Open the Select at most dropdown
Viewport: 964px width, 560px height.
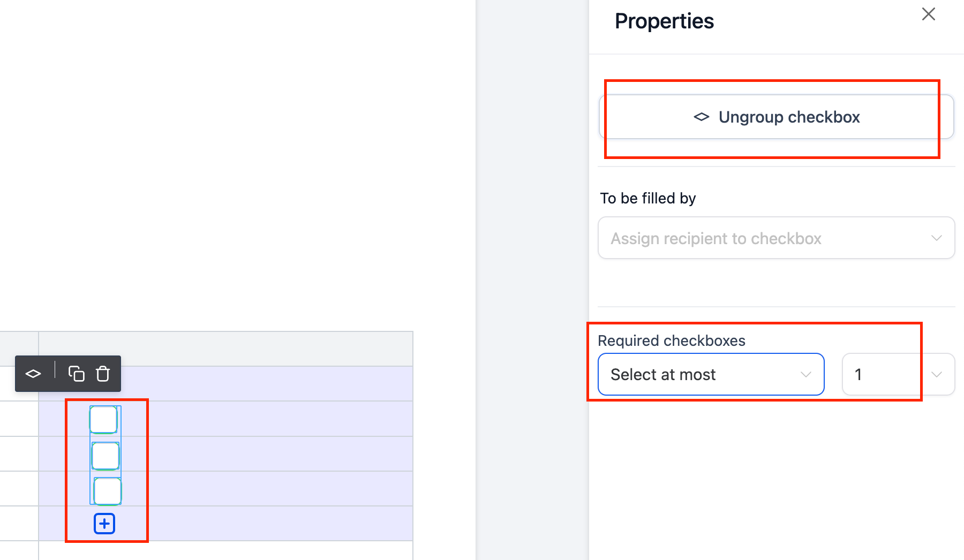click(711, 374)
